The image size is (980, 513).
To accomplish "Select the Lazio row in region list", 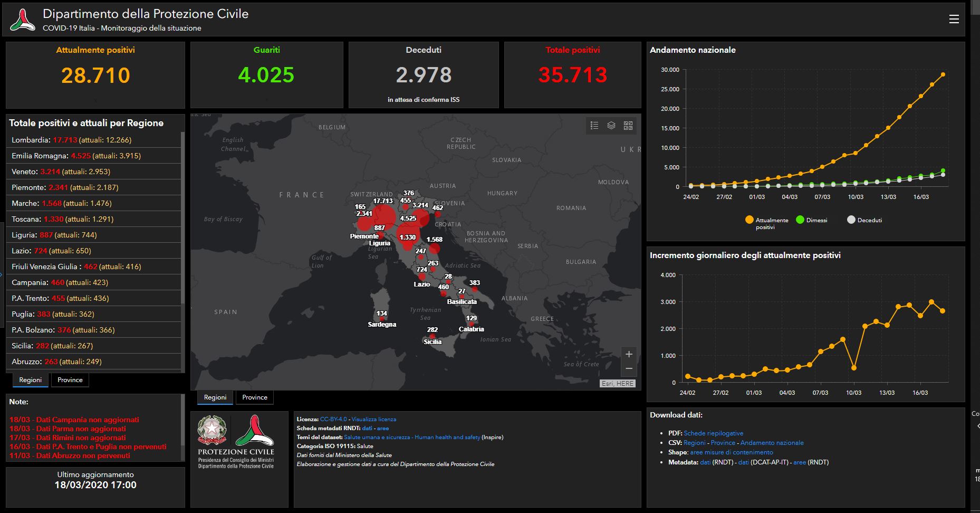I will [93, 251].
